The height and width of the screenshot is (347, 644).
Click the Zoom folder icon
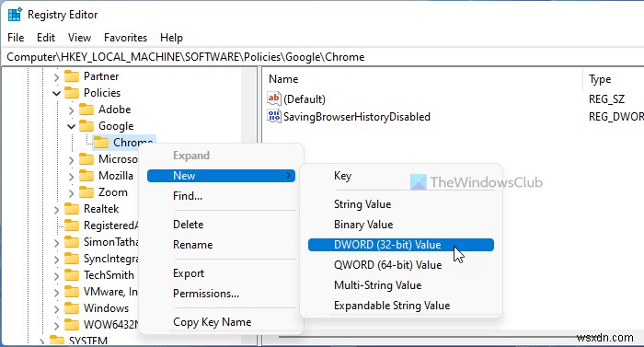[x=86, y=192]
